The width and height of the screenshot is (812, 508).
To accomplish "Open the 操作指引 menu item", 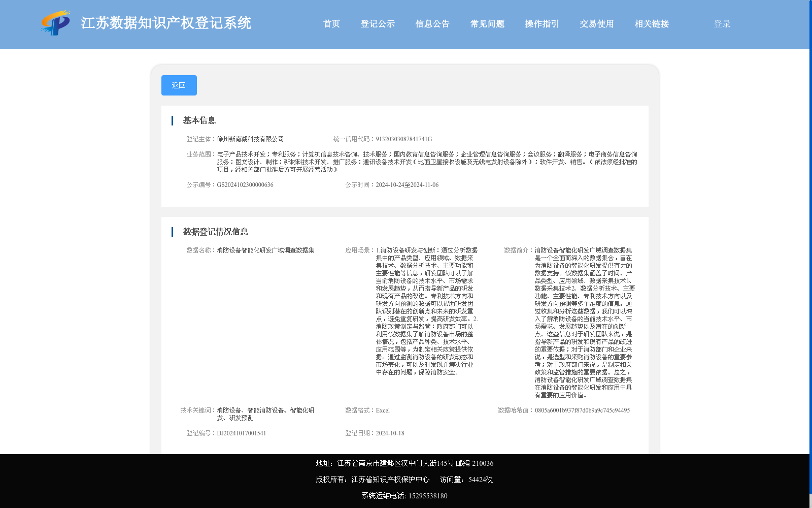I will pos(542,24).
